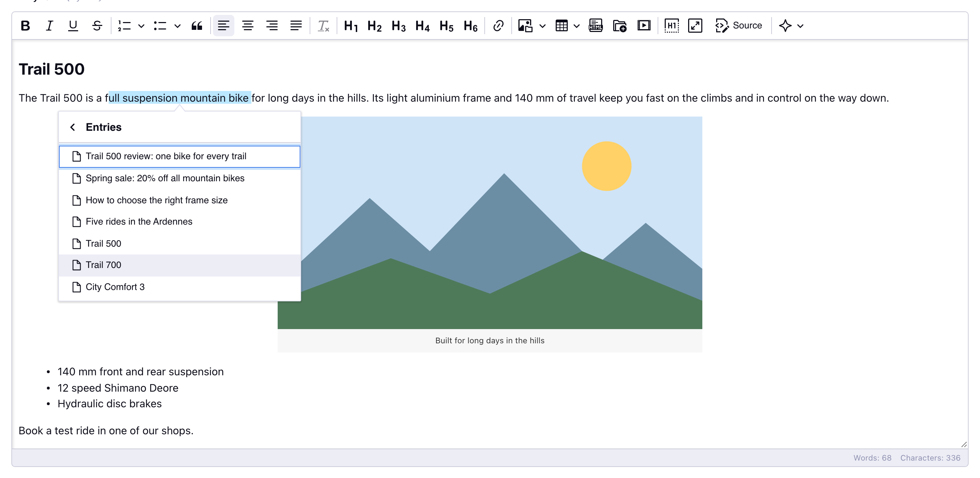980x478 pixels.
Task: Select 'Trail 500 review: one bike for every trail'
Action: [x=180, y=156]
